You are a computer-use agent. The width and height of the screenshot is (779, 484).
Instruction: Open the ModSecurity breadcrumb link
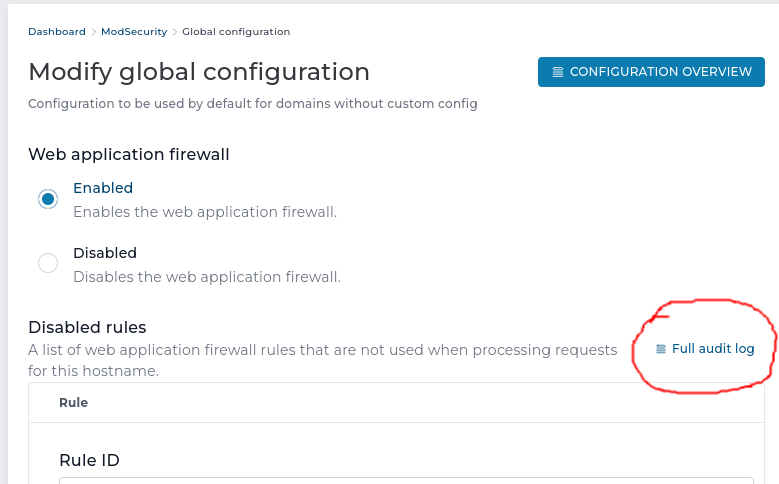point(135,32)
